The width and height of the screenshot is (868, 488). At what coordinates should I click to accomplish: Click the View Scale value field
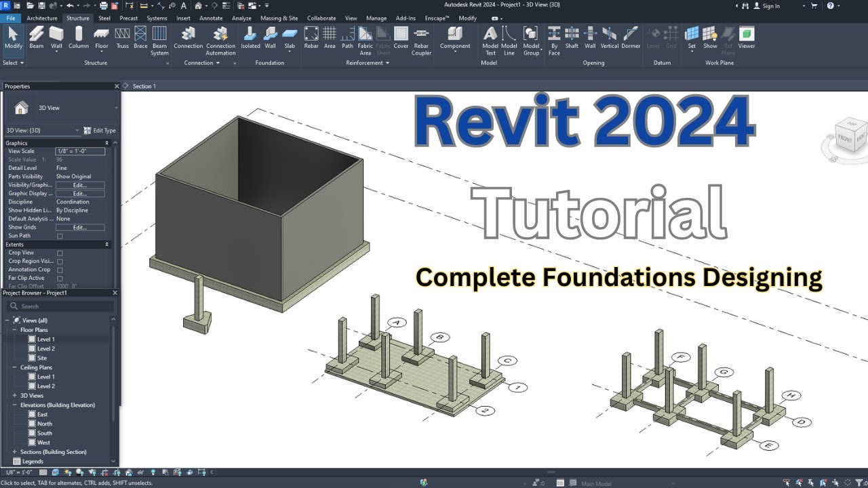click(x=80, y=151)
